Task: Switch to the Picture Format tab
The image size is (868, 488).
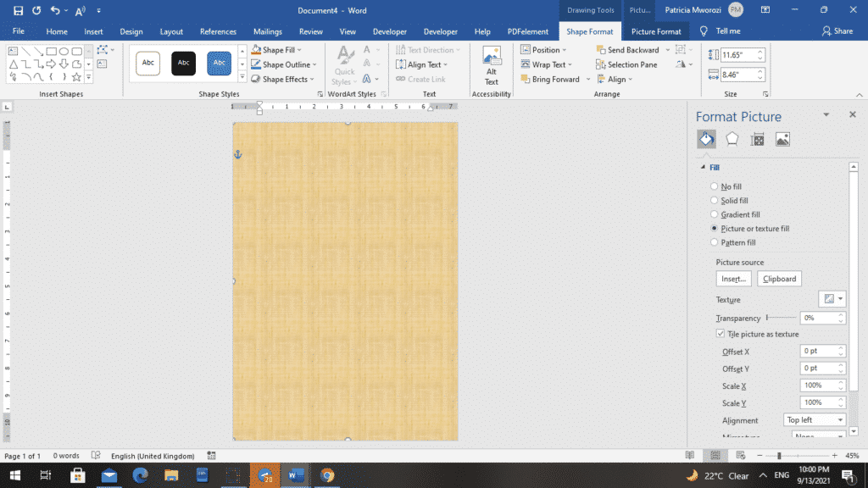Action: [655, 31]
